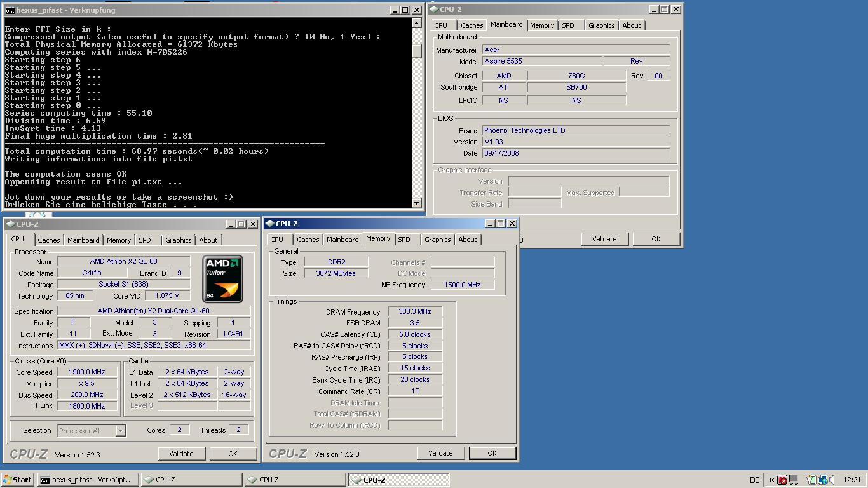The width and height of the screenshot is (868, 488).
Task: Click OK in CPU window
Action: pyautogui.click(x=233, y=454)
